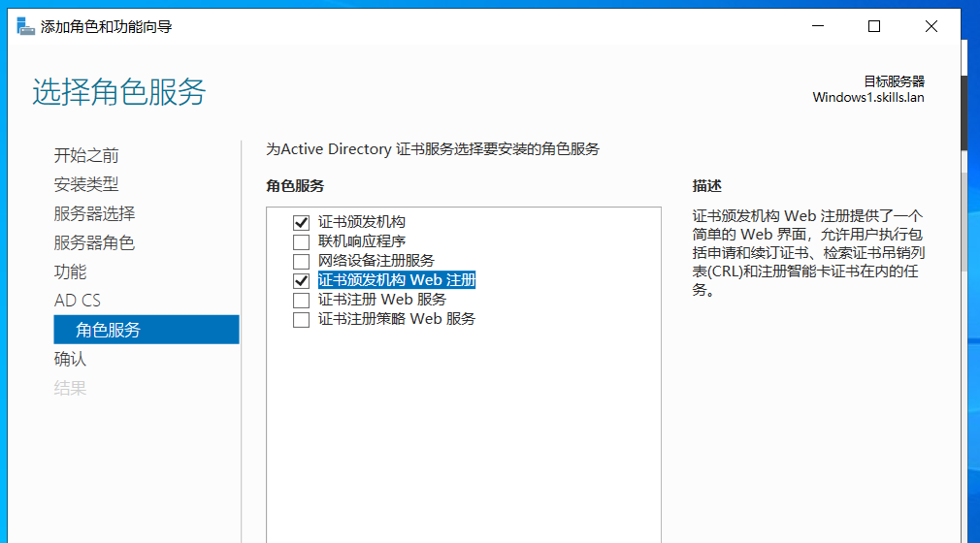The width and height of the screenshot is (980, 543).
Task: Jump to the 确认 step
Action: 70,359
